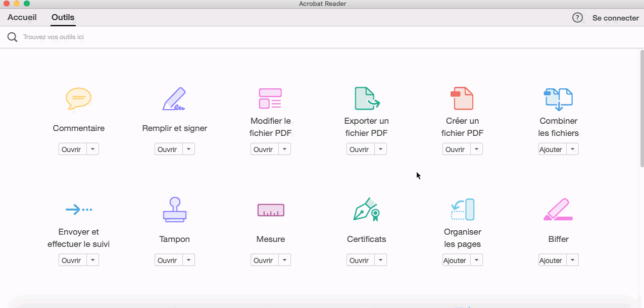644x308 pixels.
Task: Click the Organiser les pages label text
Action: click(463, 238)
